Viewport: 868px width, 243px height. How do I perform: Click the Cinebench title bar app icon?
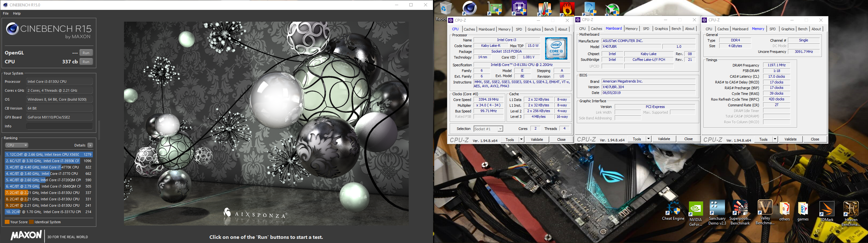[x=5, y=5]
